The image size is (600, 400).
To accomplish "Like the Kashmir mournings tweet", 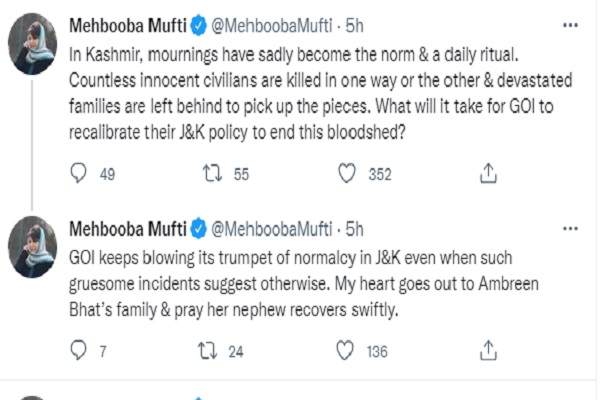I will [x=347, y=174].
